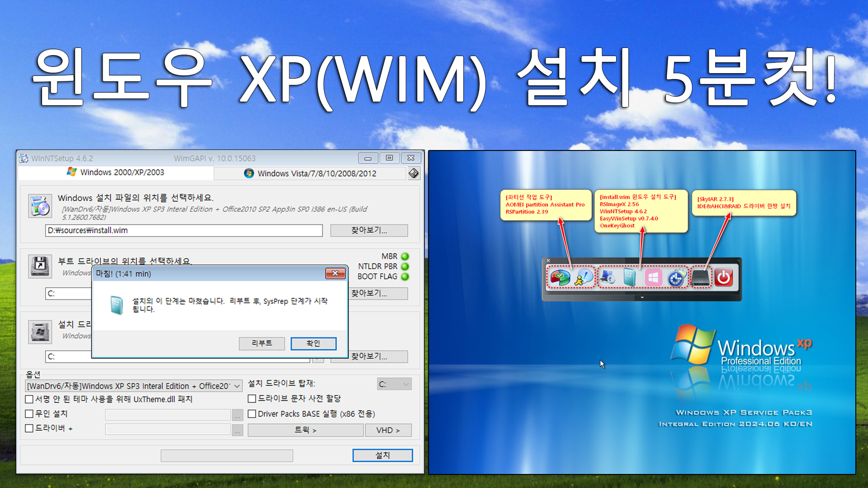Click the red power button in dock

(723, 277)
